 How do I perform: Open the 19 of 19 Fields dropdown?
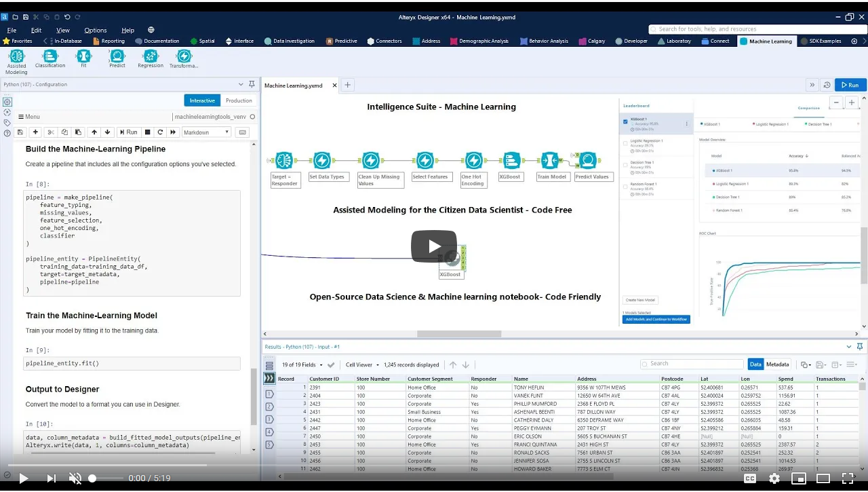[x=303, y=364]
